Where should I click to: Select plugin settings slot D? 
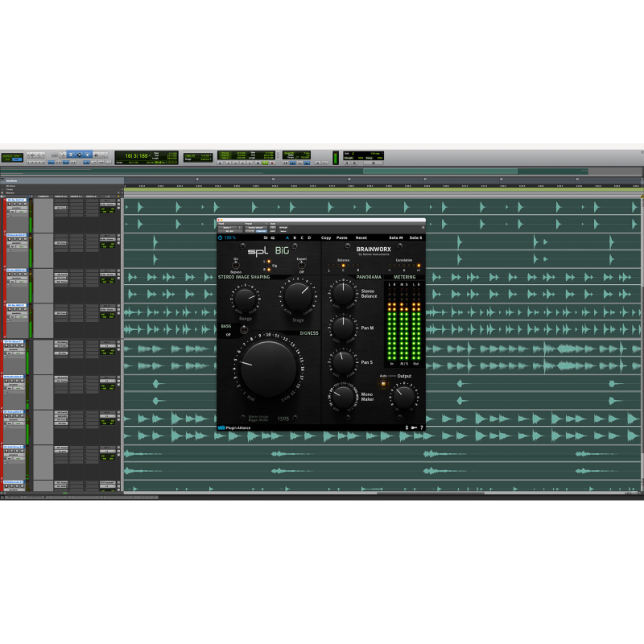click(x=309, y=237)
